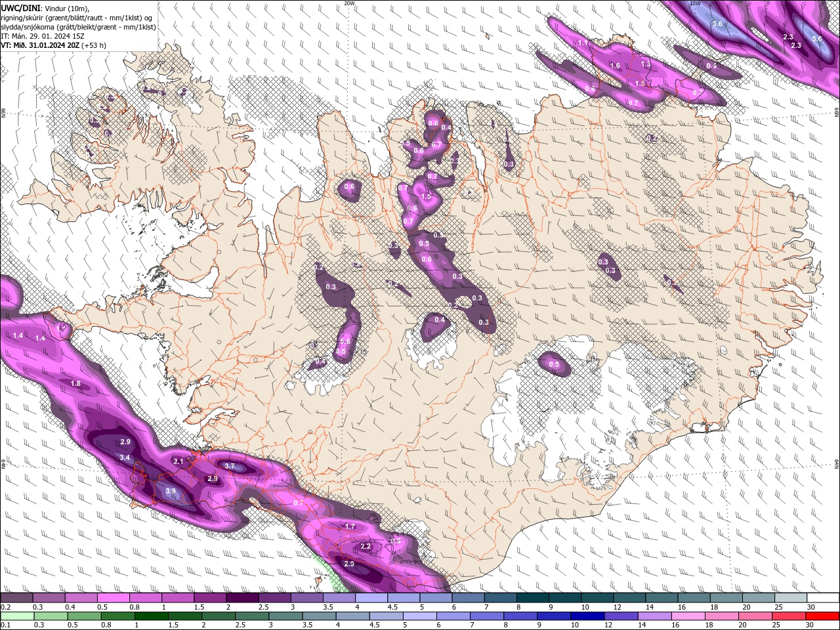Click the top legend swatch labeled 1.5
This screenshot has height=630, width=840.
[x=210, y=598]
